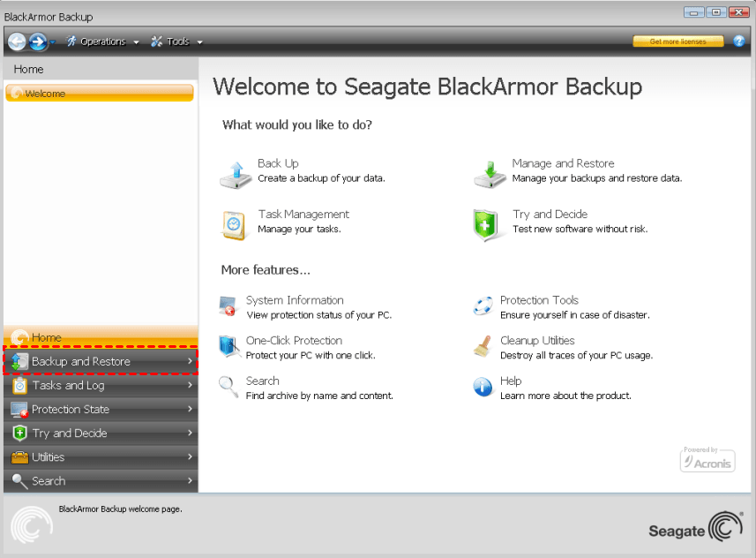Select Protection State in sidebar
The image size is (756, 558).
click(x=100, y=409)
